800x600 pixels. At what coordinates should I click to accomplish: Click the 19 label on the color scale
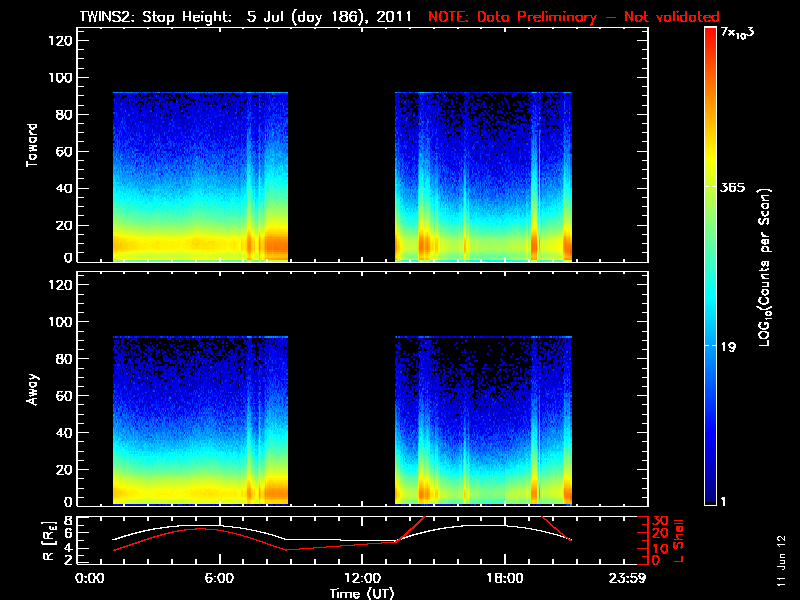point(730,347)
